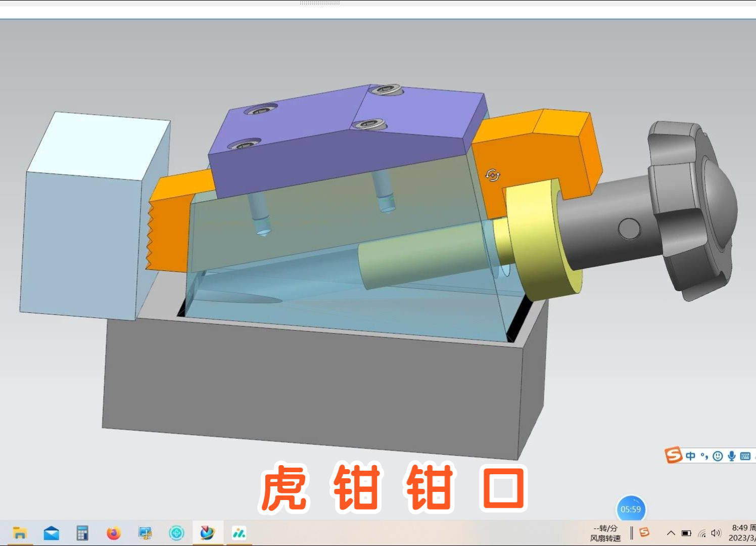Expand hidden system tray icons chevron
Image resolution: width=756 pixels, height=546 pixels.
click(671, 533)
